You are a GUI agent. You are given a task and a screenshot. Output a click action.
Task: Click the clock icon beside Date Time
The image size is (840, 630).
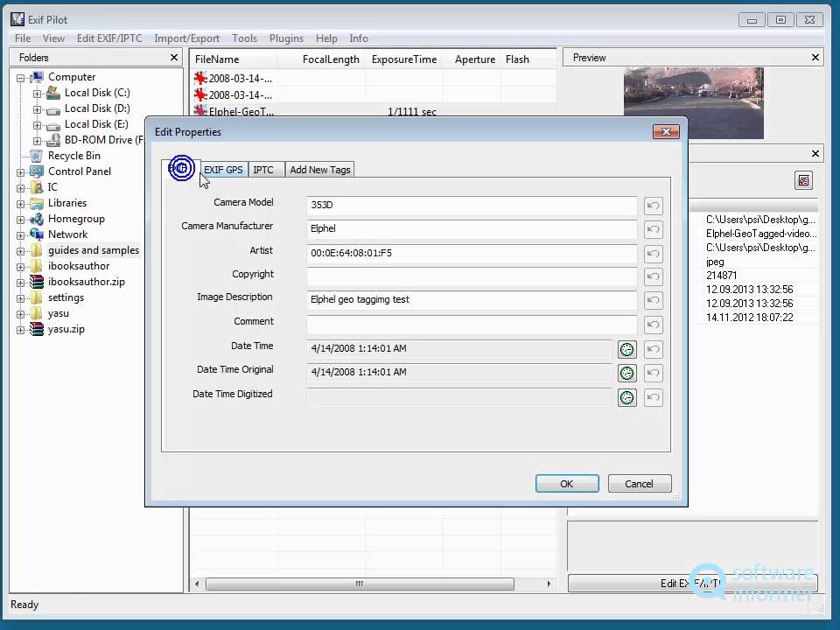(x=626, y=349)
